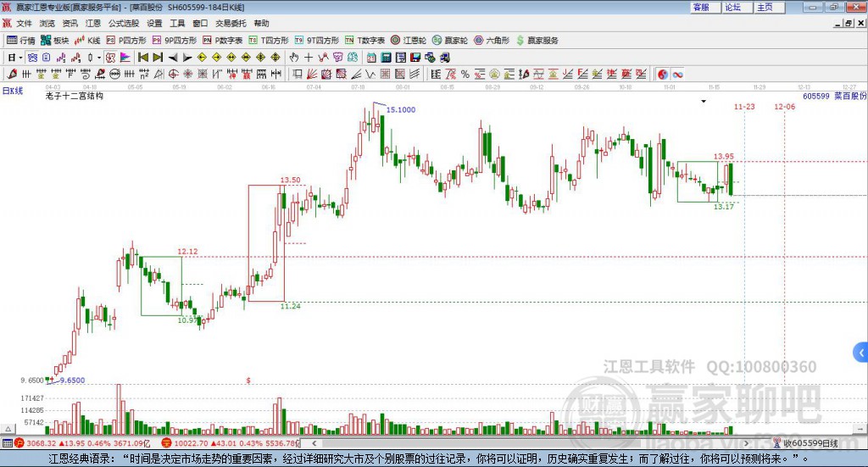The width and height of the screenshot is (868, 467).
Task: Open the 浏览 menu
Action: point(47,23)
